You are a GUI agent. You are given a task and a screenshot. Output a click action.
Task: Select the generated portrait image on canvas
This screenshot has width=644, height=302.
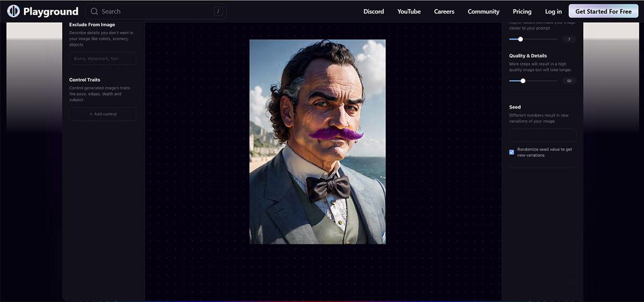click(x=317, y=141)
